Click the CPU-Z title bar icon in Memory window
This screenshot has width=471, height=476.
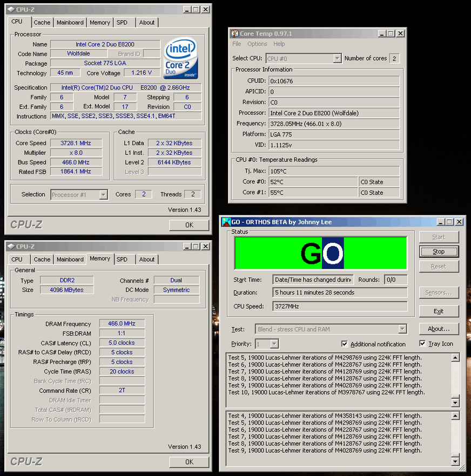point(11,246)
